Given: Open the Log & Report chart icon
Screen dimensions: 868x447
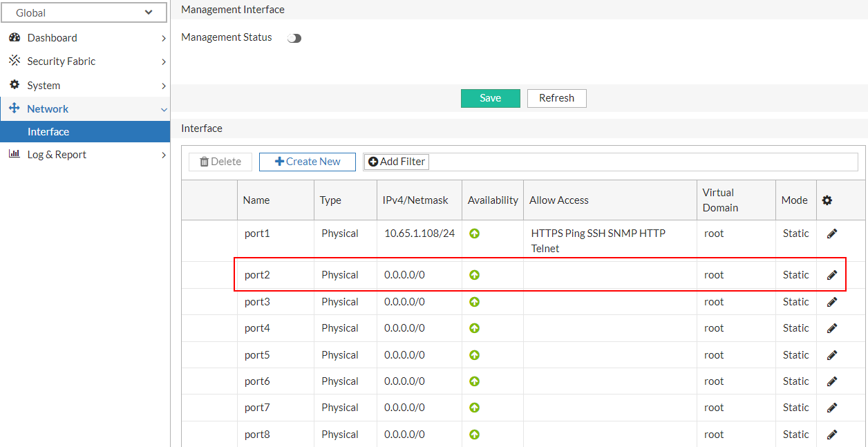Looking at the screenshot, I should [15, 154].
